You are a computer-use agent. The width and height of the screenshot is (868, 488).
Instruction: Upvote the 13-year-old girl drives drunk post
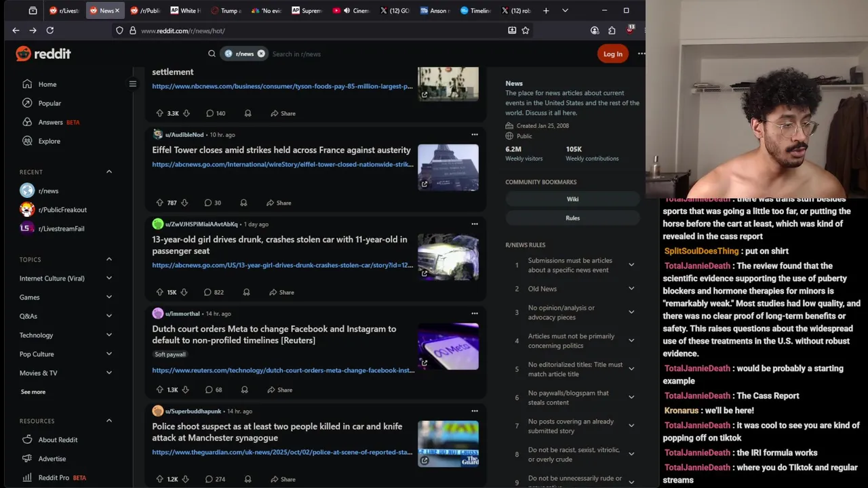pos(159,292)
